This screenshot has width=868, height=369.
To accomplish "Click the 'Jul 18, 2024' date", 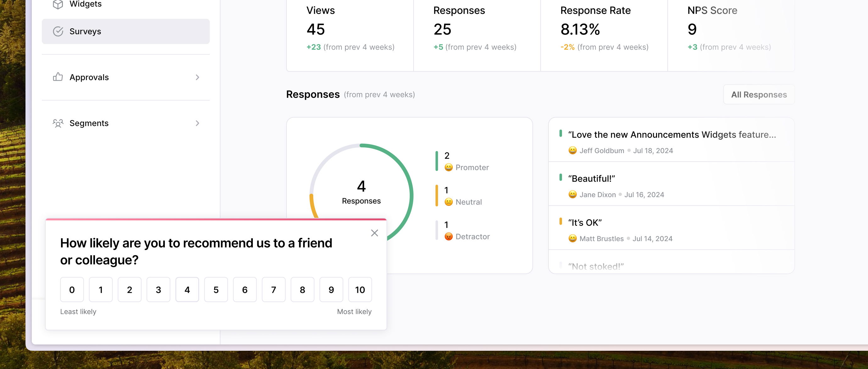I will pos(653,151).
